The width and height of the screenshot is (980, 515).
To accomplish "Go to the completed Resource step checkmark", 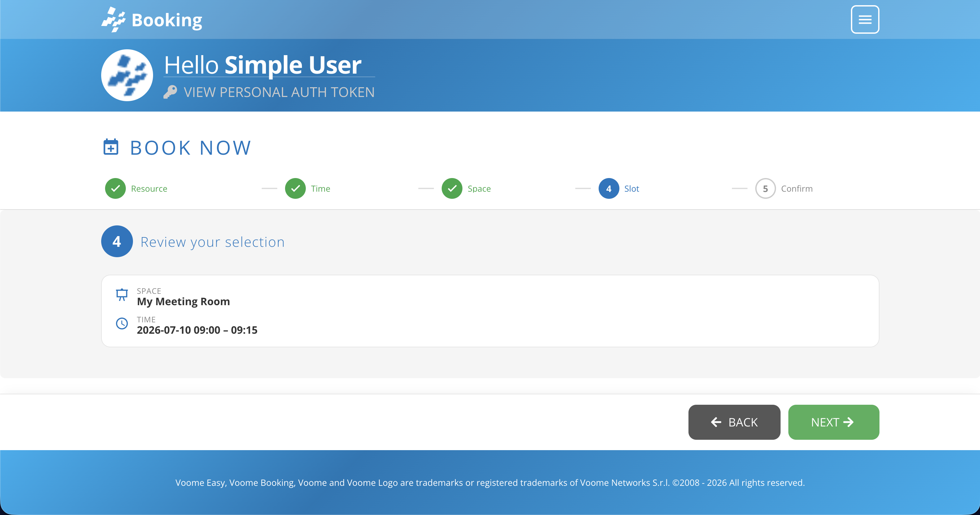I will tap(115, 188).
